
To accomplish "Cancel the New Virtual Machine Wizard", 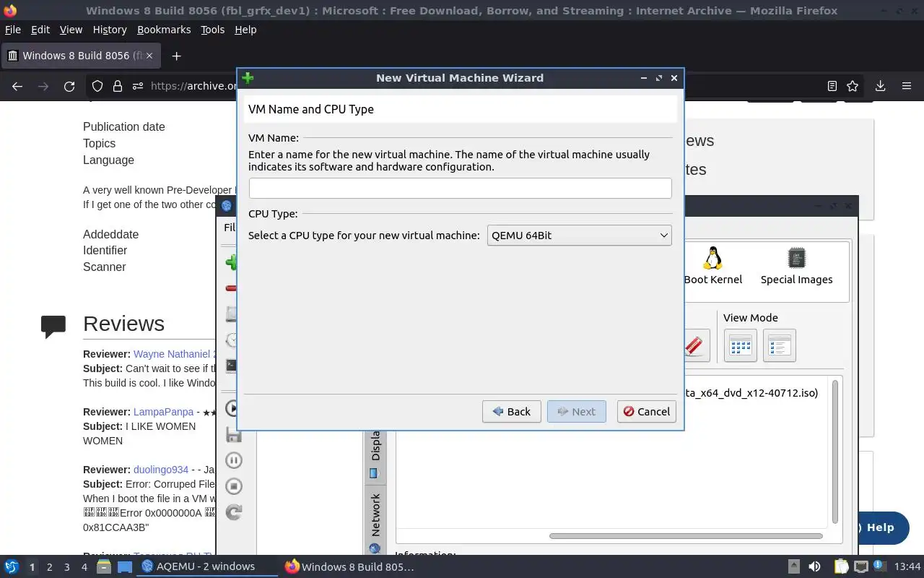I will [x=647, y=411].
